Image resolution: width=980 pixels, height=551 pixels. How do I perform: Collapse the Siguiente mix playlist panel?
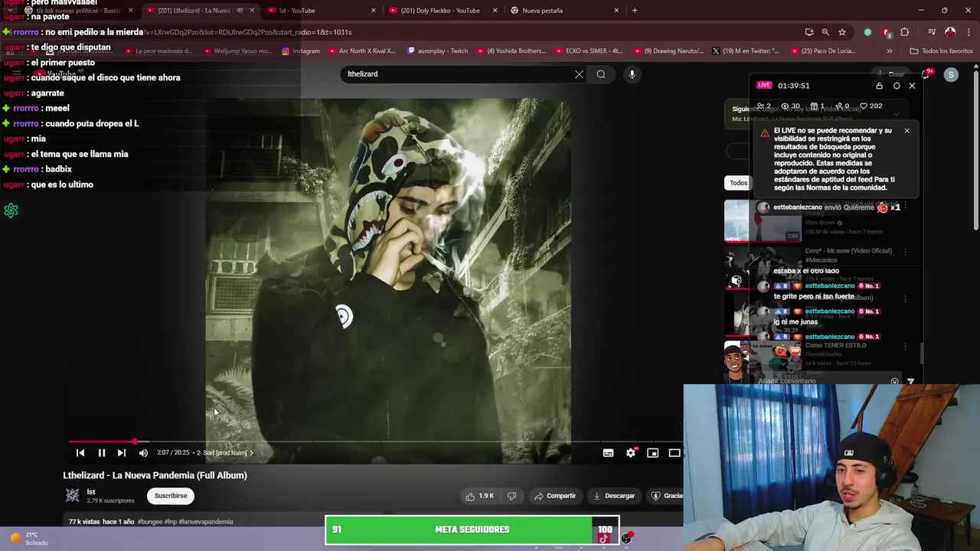897,114
